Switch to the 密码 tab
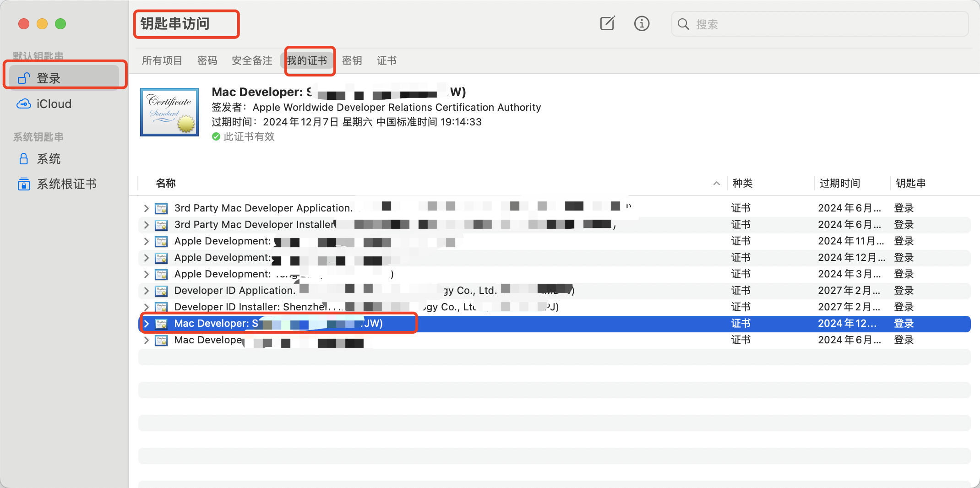980x488 pixels. (x=207, y=60)
